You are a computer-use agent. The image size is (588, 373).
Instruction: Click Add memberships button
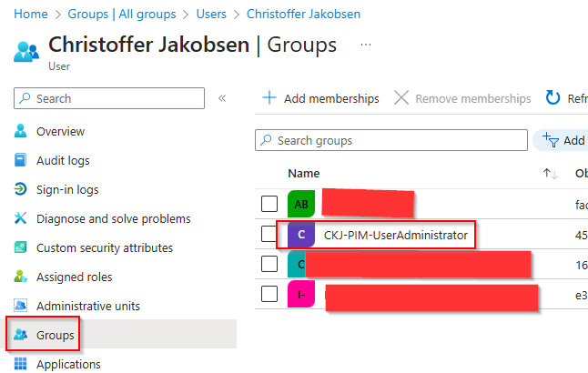coord(320,98)
